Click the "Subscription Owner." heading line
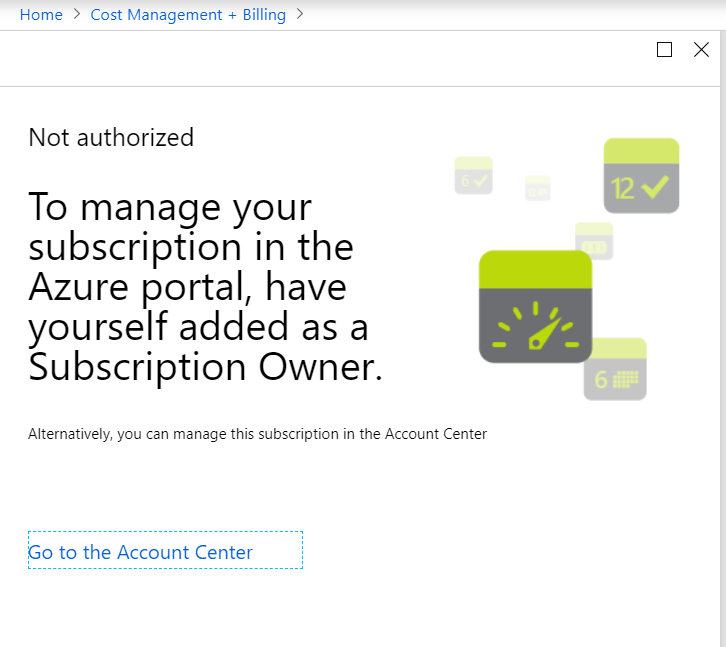 [205, 368]
